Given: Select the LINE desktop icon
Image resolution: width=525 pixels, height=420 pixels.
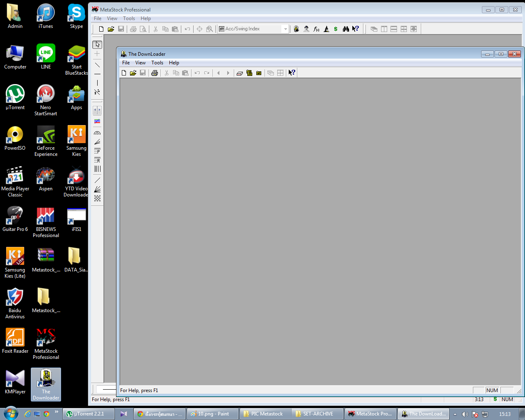Looking at the screenshot, I should [x=46, y=57].
